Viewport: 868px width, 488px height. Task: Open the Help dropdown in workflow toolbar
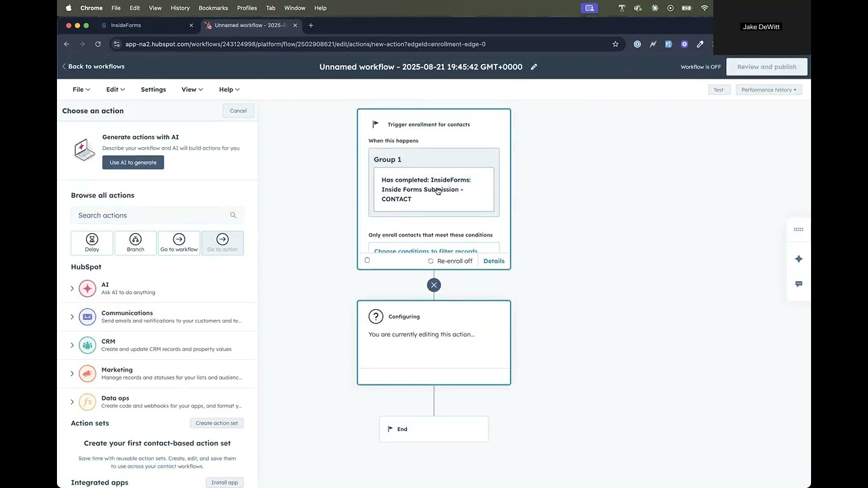(229, 89)
